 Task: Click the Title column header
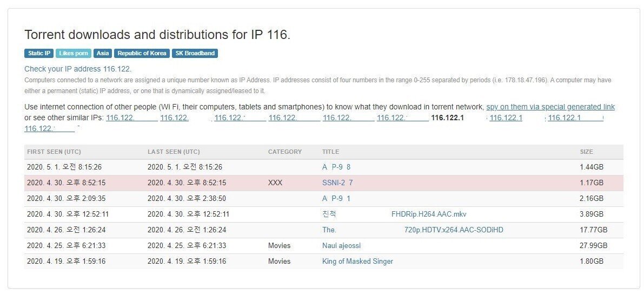330,152
